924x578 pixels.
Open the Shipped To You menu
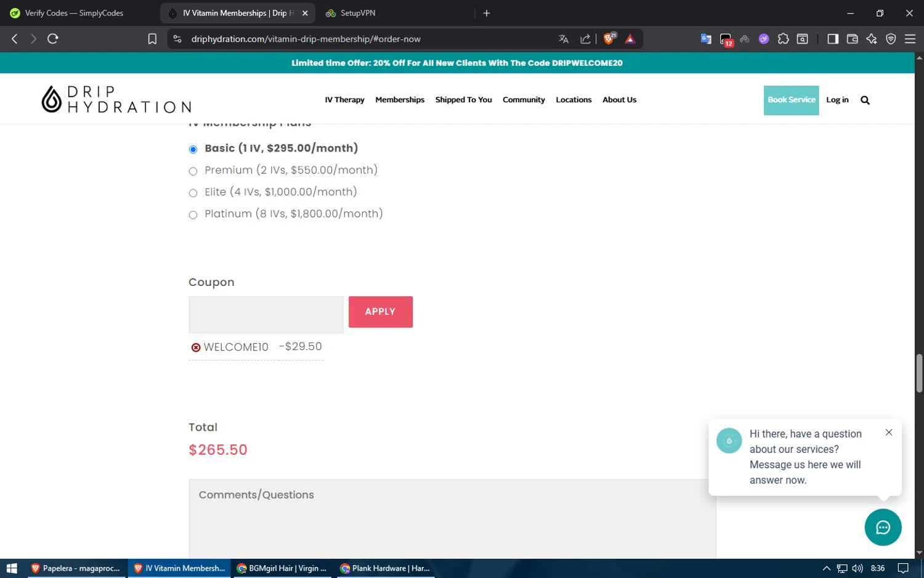[463, 100]
